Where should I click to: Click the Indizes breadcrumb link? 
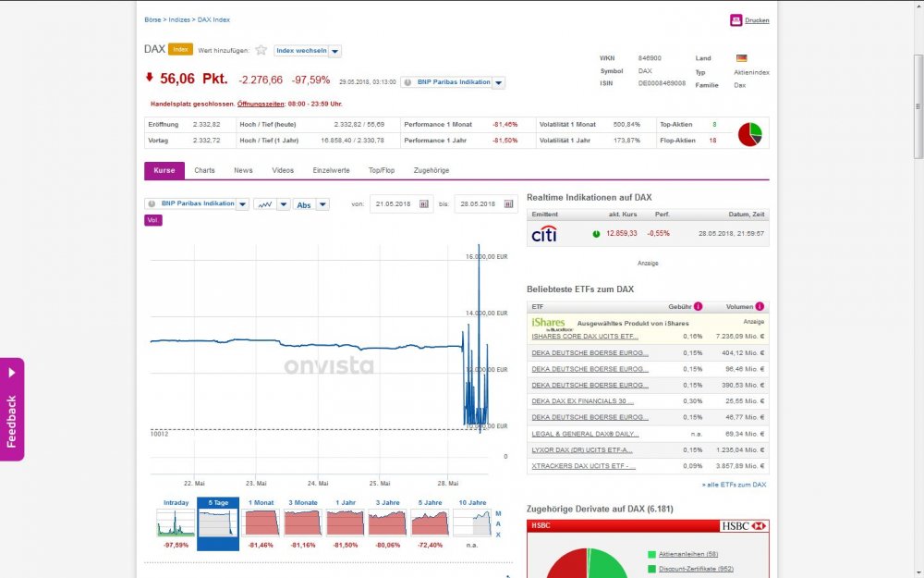tap(179, 20)
